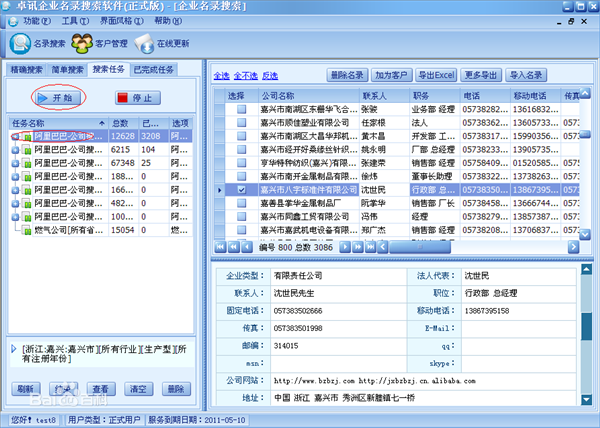Uncheck the box for 嘉兴市八字标准件有限公司
This screenshot has width=600, height=428.
click(241, 190)
